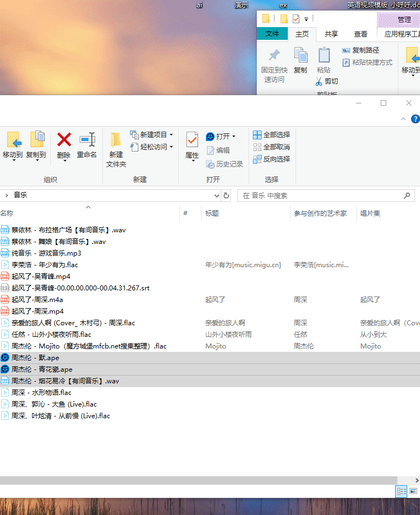420x515 pixels.
Task: Select 周深、郭沁 - 大鱼 (Live).flac
Action: coord(54,404)
